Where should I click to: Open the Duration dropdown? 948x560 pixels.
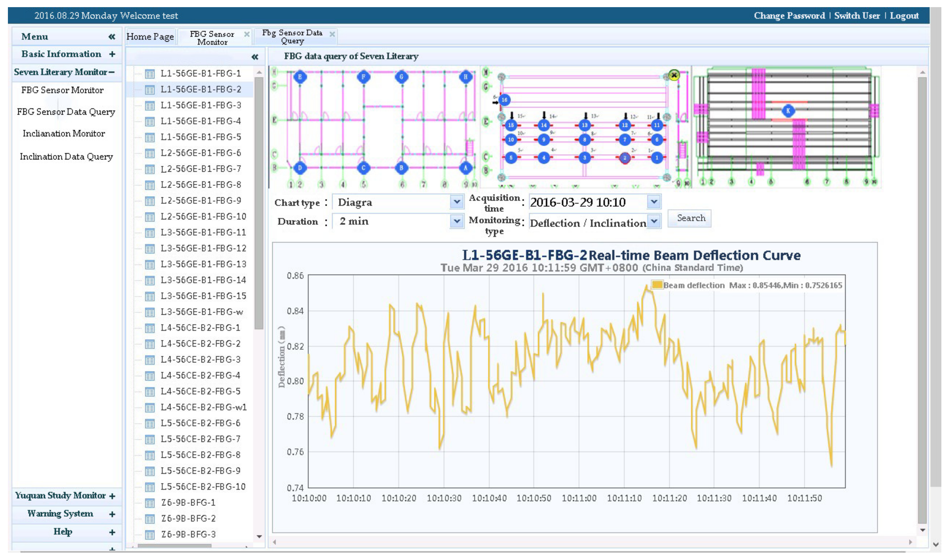[x=457, y=221]
